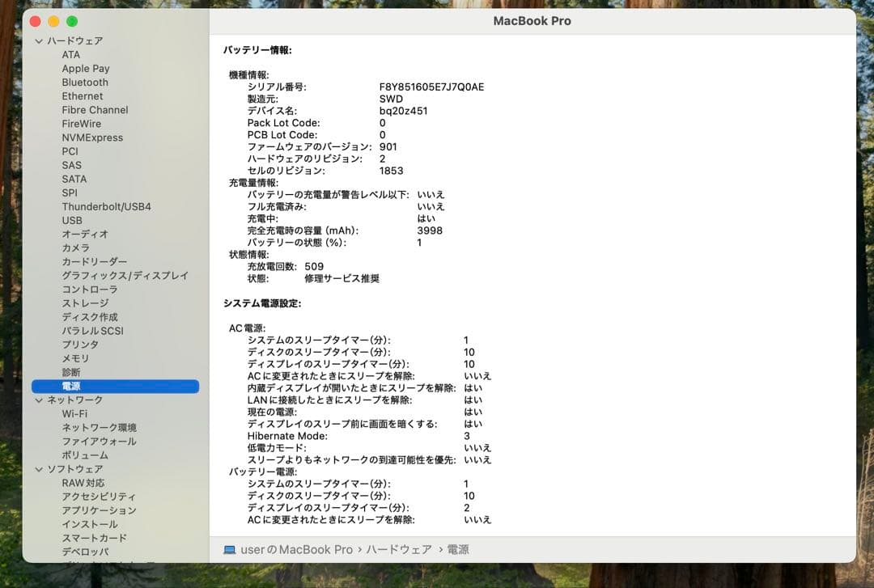Click the yellow minimize window button
The height and width of the screenshot is (588, 874).
click(53, 21)
